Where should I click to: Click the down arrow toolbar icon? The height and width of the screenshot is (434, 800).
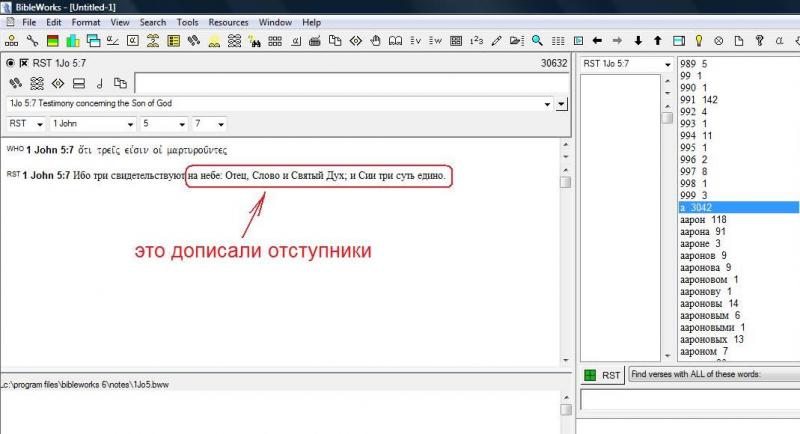(x=637, y=41)
